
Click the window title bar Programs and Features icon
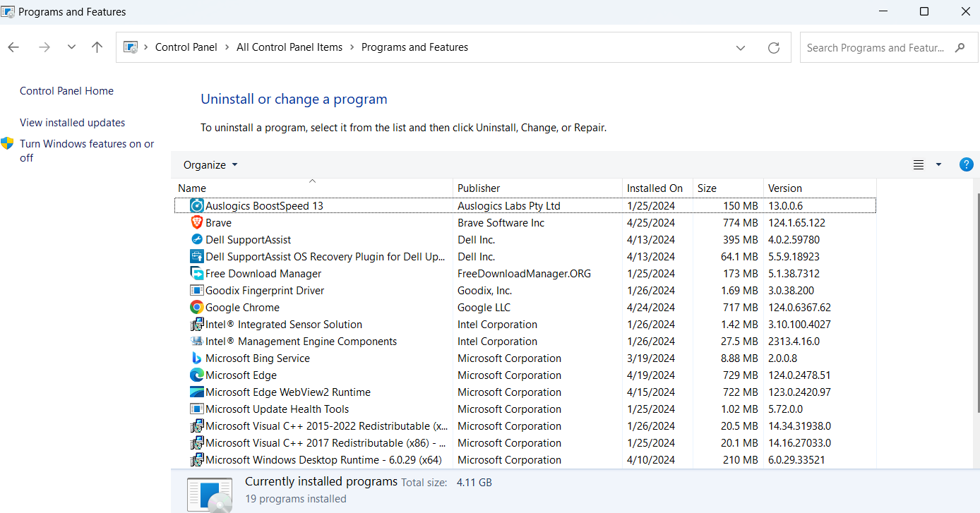8,11
